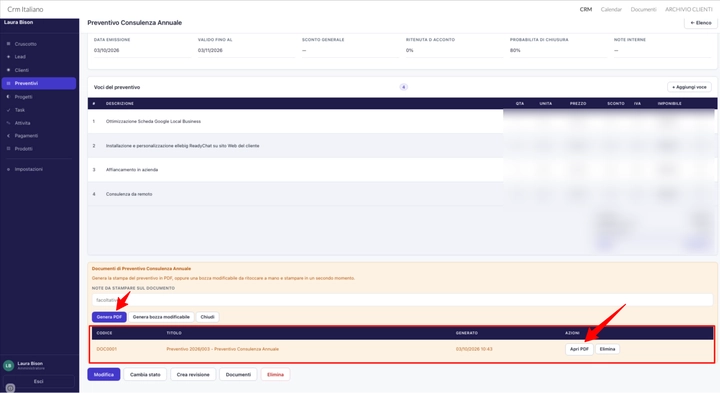Open the CRM top menu
Viewport: 720px width, 393px height.
[x=585, y=9]
